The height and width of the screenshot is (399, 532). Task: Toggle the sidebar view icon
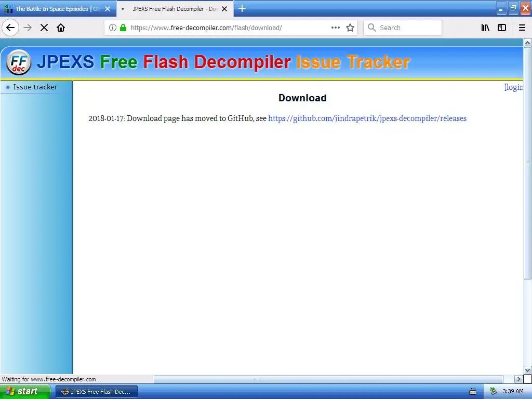click(x=502, y=28)
